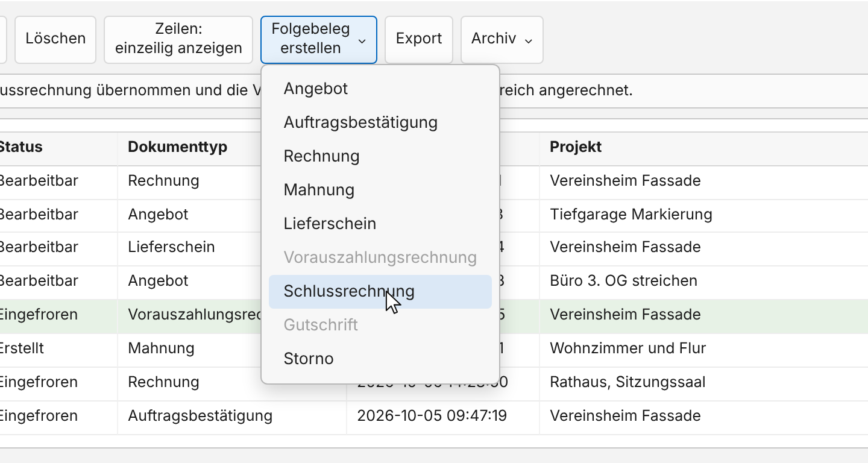This screenshot has height=463, width=868.
Task: Collapse the Folgebeleg erstellen dropdown
Action: 319,40
